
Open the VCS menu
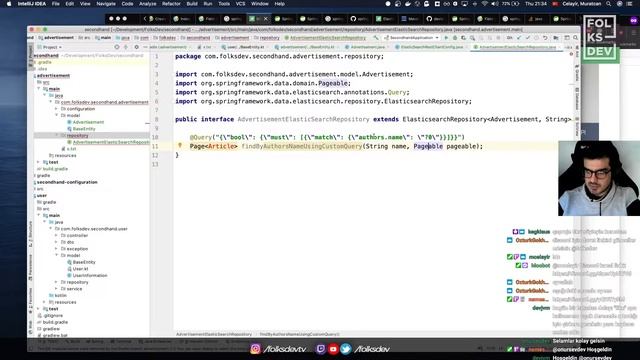[x=240, y=4]
